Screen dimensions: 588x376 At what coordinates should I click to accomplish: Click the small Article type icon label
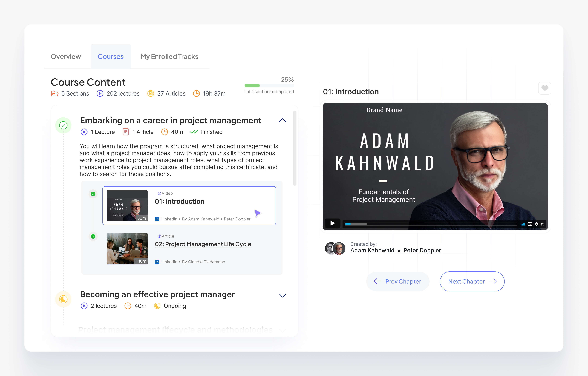(x=166, y=236)
